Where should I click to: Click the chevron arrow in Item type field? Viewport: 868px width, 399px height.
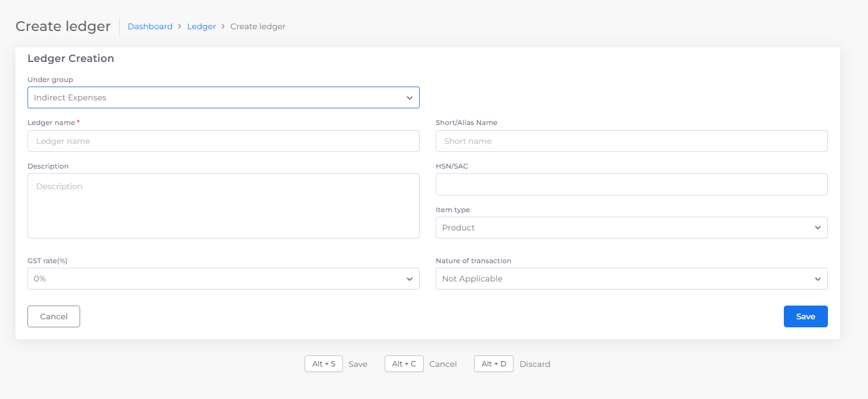818,228
